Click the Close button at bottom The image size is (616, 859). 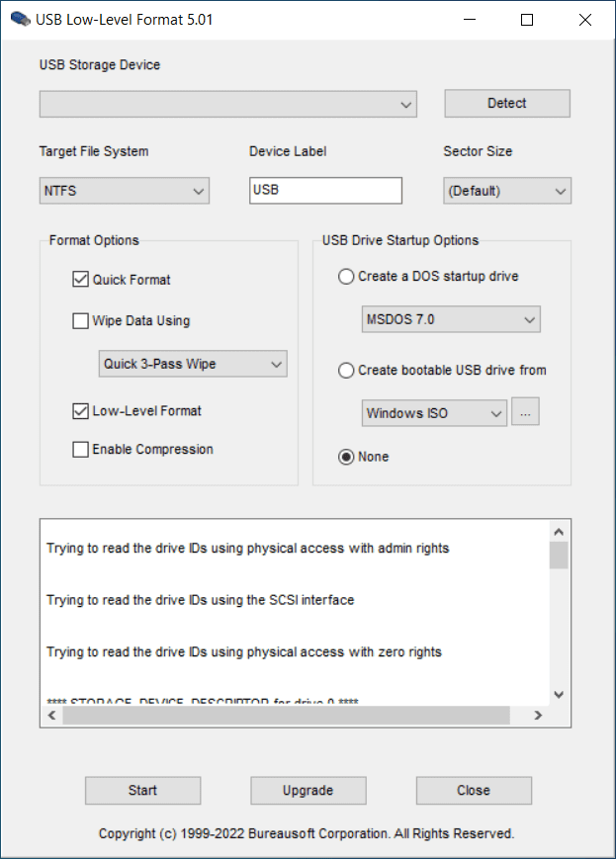point(474,791)
